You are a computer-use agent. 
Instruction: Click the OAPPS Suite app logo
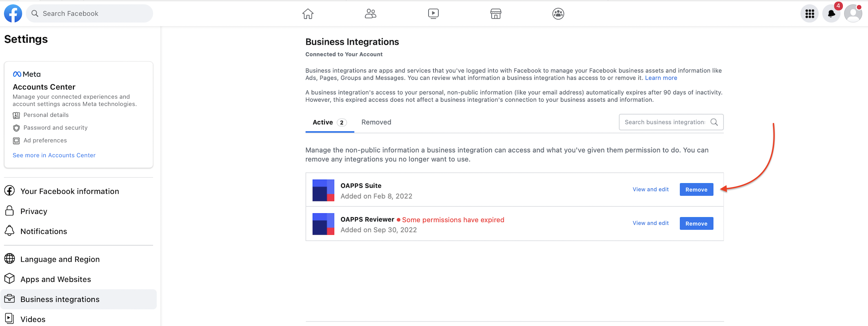[324, 190]
